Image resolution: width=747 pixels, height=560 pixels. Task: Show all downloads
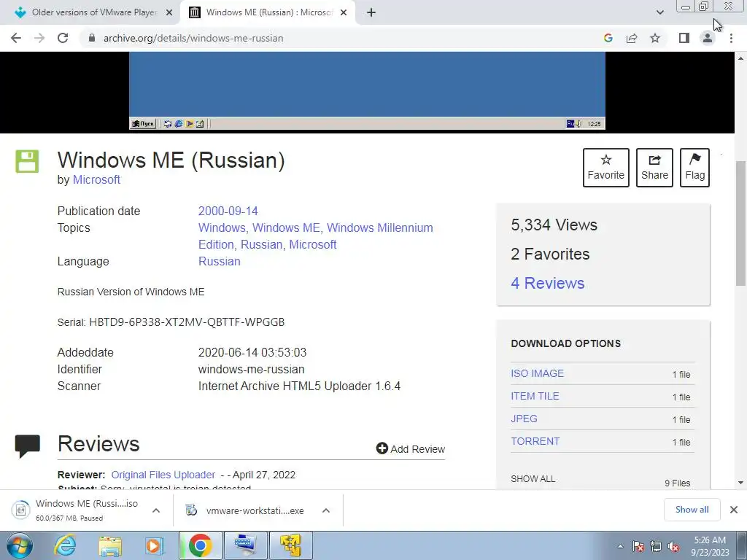692,510
